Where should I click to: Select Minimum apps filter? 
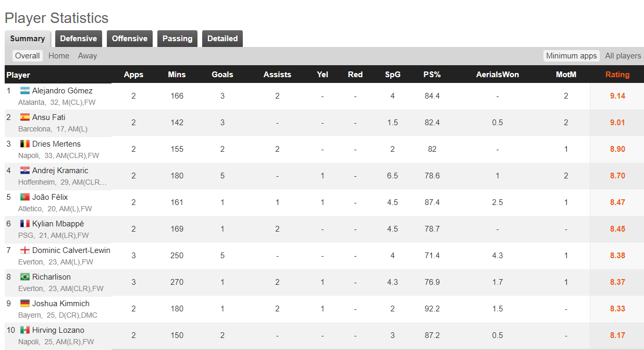pyautogui.click(x=572, y=56)
